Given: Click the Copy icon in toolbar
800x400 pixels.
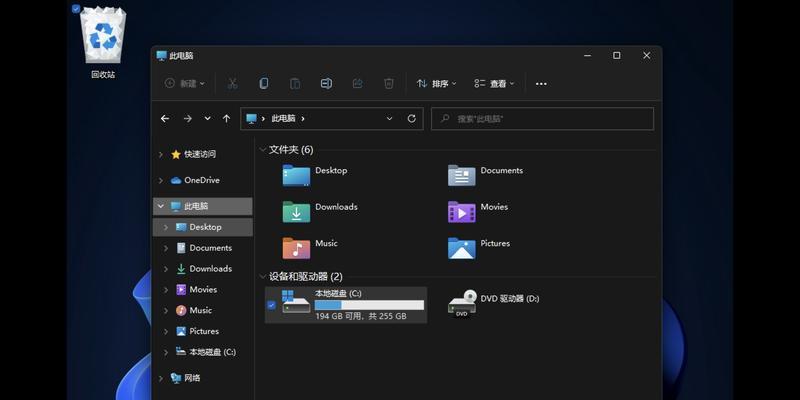Looking at the screenshot, I should click(x=264, y=83).
